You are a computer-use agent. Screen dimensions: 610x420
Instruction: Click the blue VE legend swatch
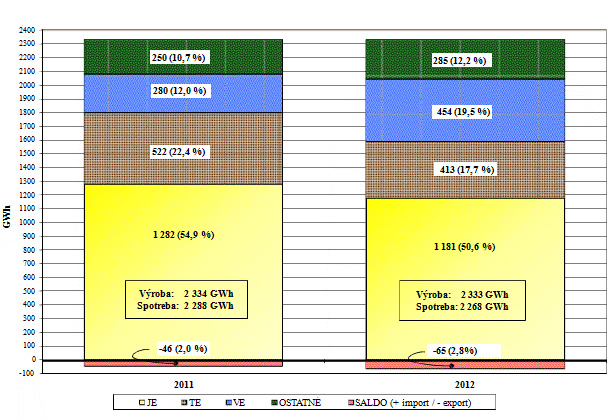point(229,402)
